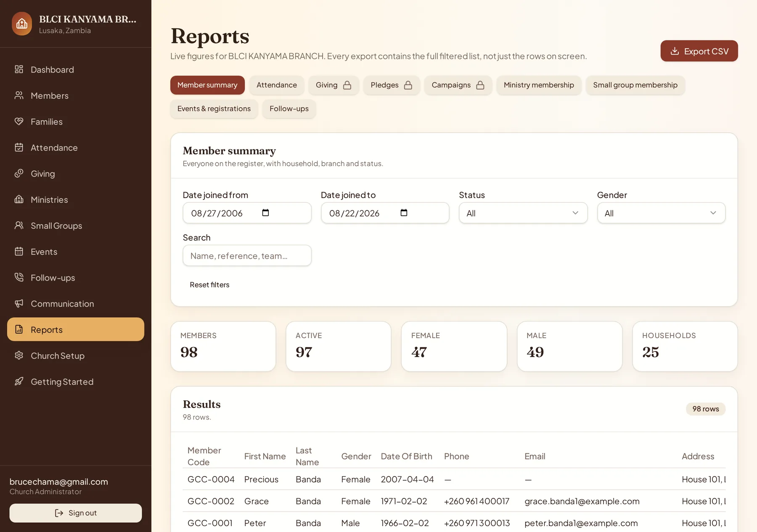
Task: Open the Campaigns report tab
Action: click(458, 85)
